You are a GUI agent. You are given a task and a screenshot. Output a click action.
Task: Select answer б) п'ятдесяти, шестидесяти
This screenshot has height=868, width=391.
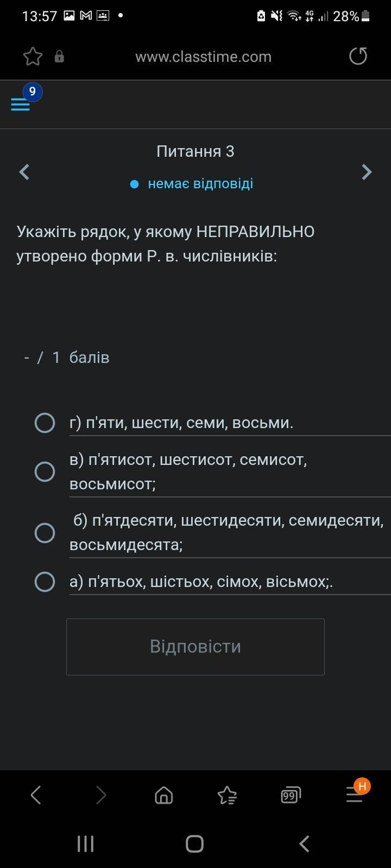pos(45,533)
